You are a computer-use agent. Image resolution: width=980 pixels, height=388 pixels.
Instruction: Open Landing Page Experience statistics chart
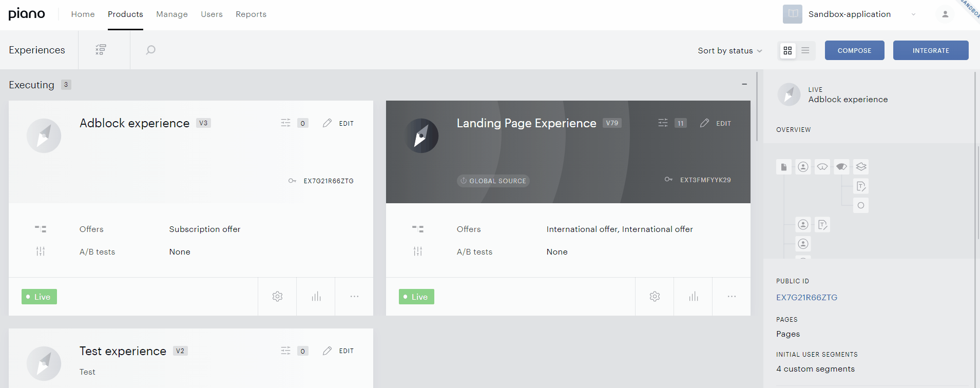click(693, 297)
